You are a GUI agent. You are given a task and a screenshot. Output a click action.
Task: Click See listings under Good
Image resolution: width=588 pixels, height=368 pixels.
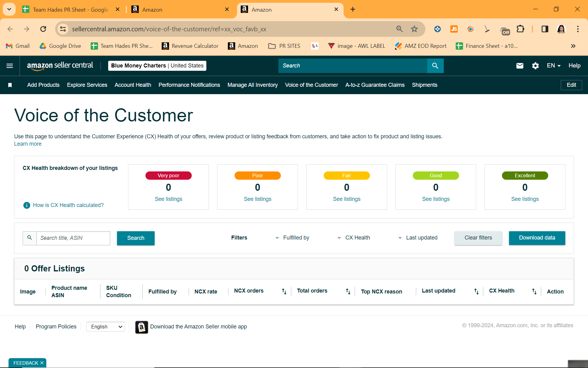click(436, 199)
